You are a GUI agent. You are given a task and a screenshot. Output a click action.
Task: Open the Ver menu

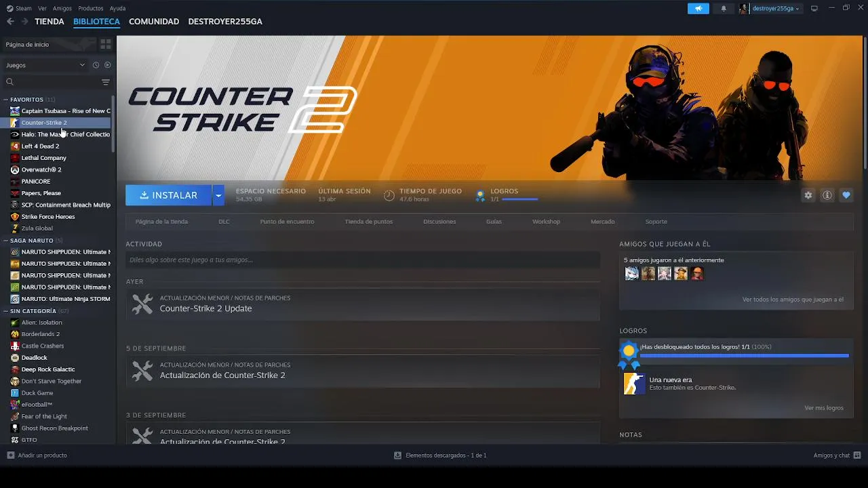point(43,8)
